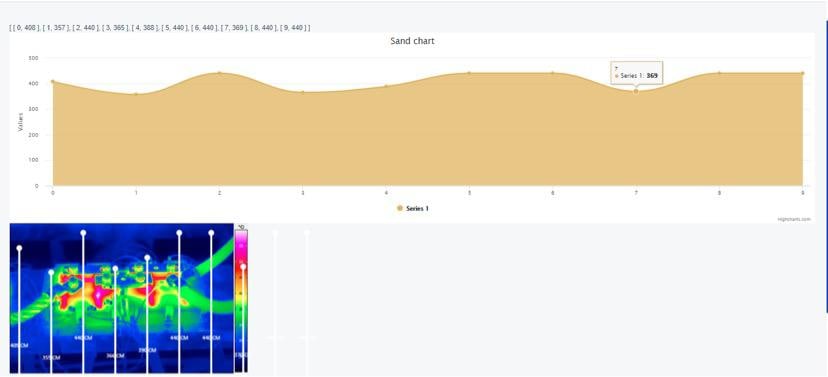Select the data point at x-value 0
This screenshot has width=828, height=377.
coord(53,82)
